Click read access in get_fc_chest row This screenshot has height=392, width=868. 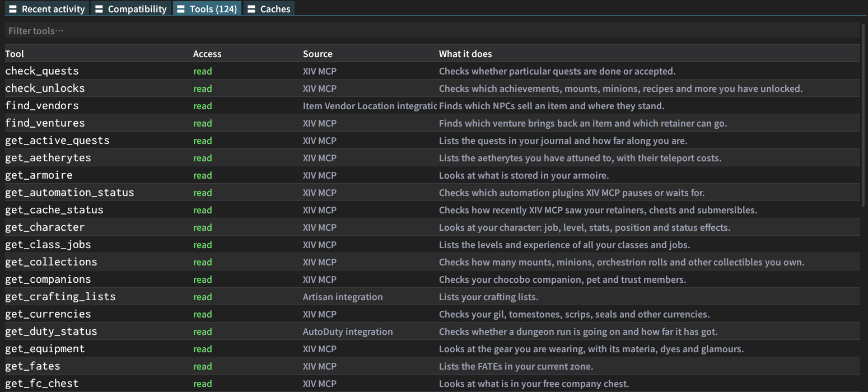(203, 384)
